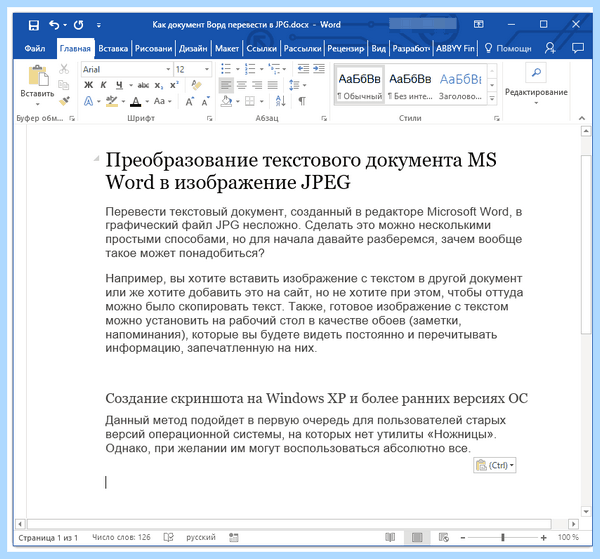The height and width of the screenshot is (559, 600).
Task: Redo with the repeat arrow icon
Action: click(78, 25)
